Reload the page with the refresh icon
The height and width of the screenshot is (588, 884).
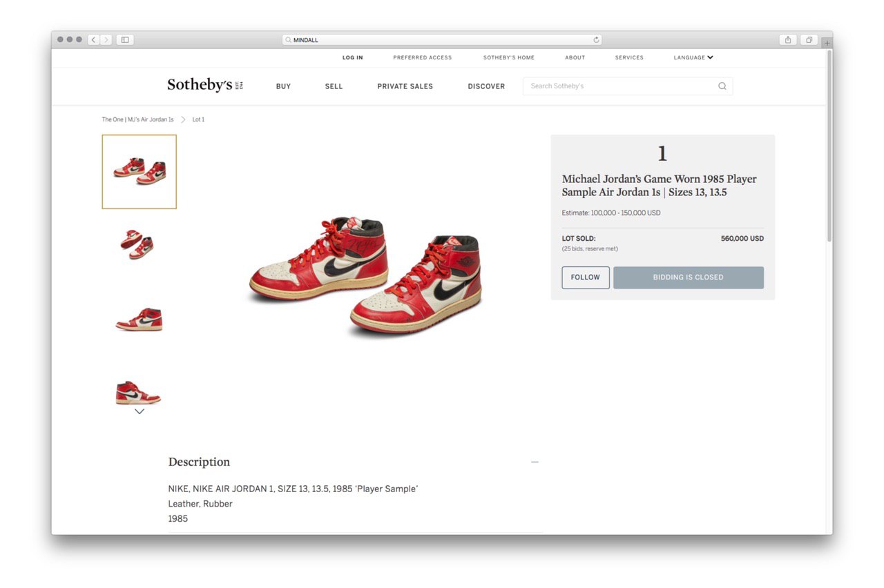coord(597,40)
